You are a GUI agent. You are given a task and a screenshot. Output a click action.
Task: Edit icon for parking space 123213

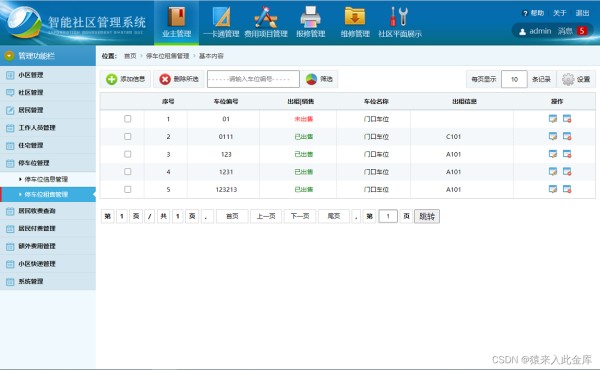[x=553, y=189]
